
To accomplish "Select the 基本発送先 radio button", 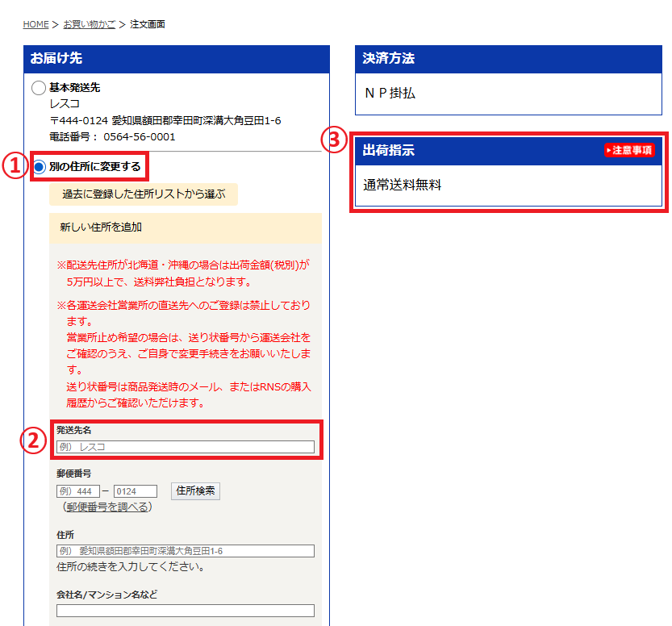I will [39, 88].
